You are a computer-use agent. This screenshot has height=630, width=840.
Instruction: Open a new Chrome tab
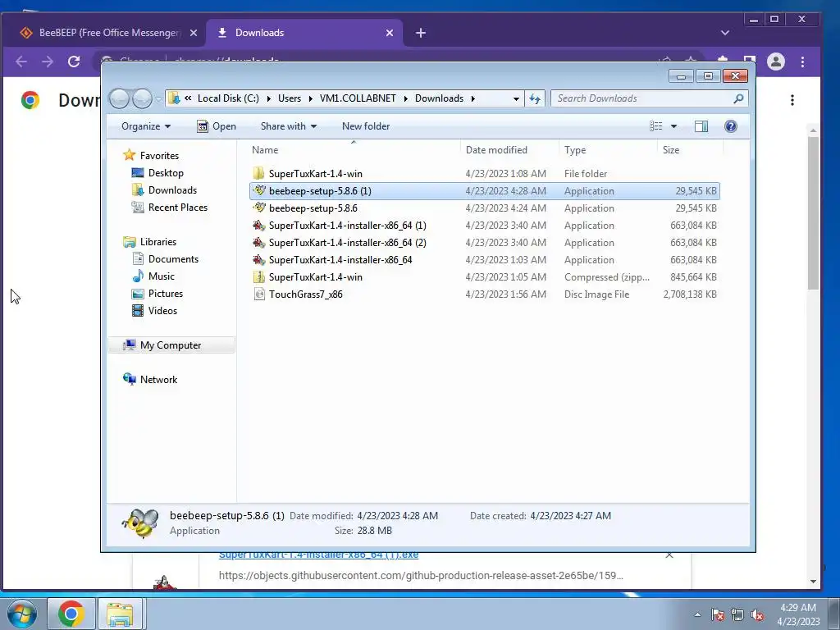[421, 33]
